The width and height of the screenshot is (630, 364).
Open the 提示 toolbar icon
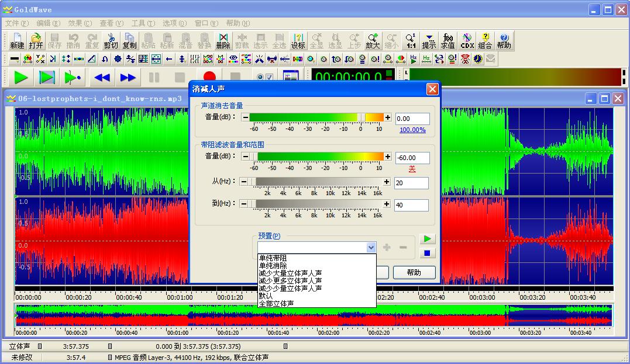pyautogui.click(x=429, y=41)
